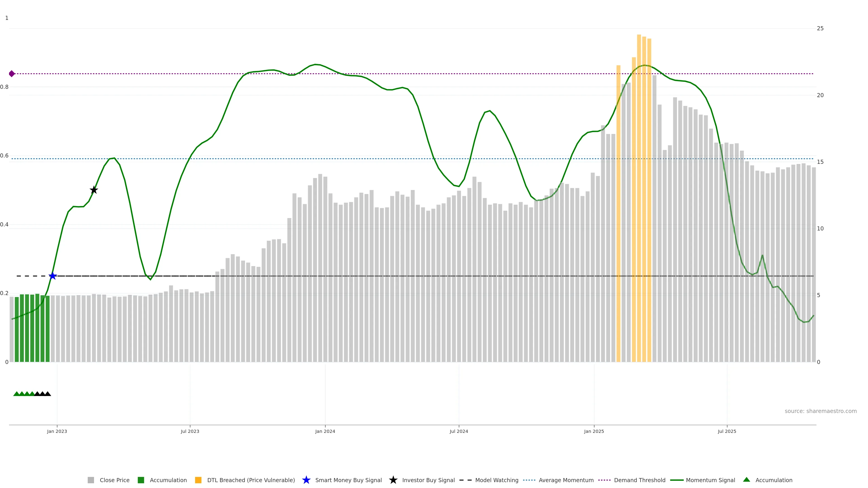Toggle Close Price series in legend

114,480
